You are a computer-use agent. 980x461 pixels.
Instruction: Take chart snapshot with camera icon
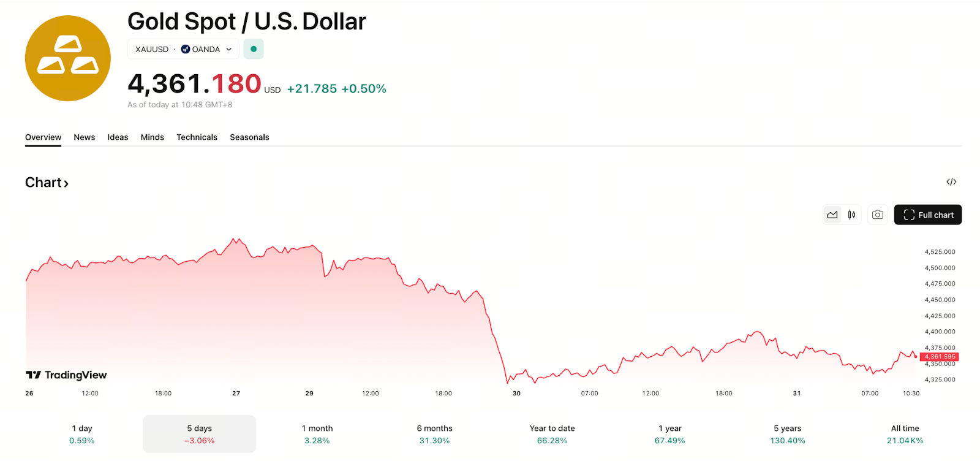coord(877,215)
